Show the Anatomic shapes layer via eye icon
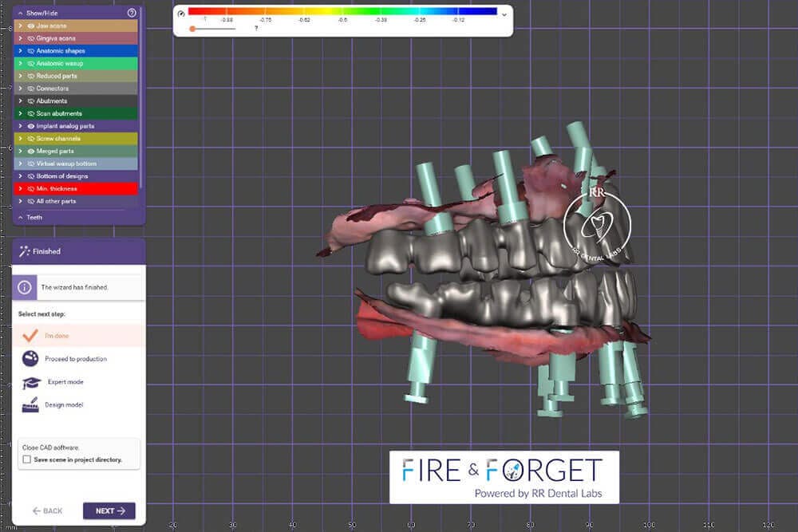 point(31,51)
